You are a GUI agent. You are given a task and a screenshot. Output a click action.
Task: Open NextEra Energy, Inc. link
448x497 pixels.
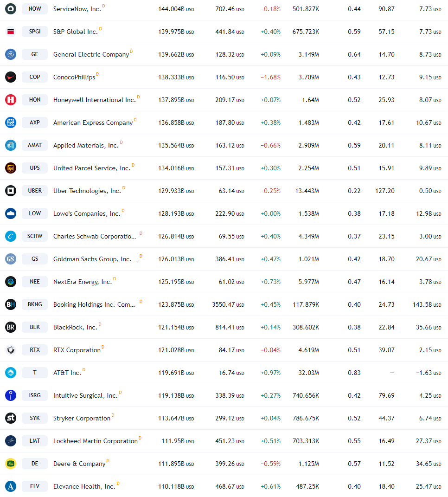83,282
